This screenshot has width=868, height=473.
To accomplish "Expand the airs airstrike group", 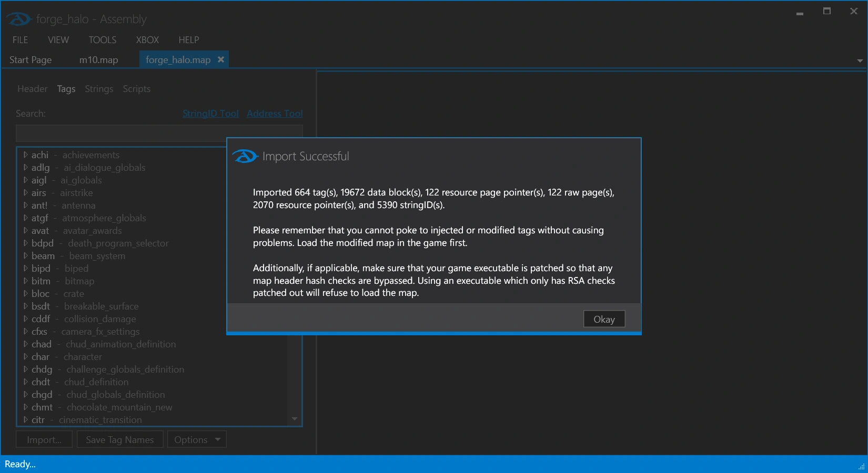I will coord(25,193).
